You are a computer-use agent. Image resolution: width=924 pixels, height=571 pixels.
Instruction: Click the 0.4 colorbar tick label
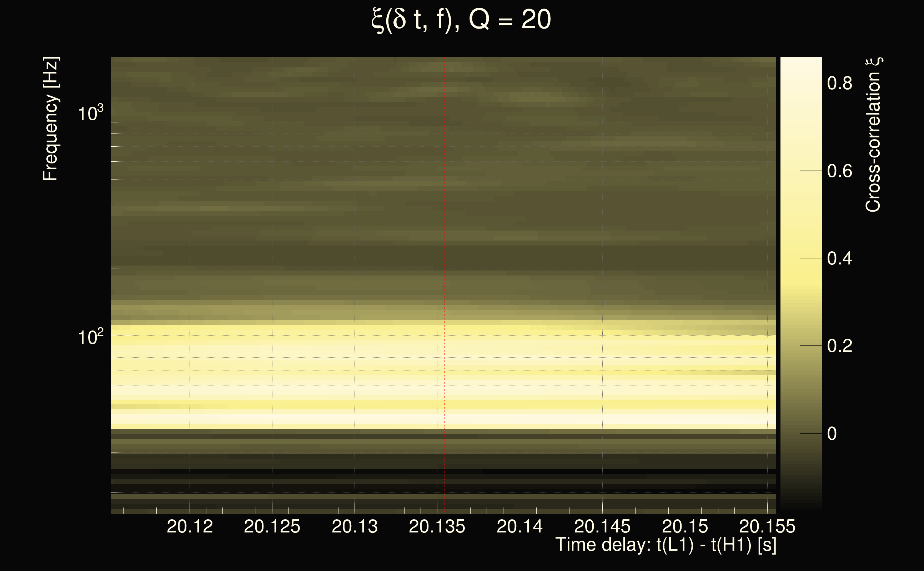[839, 259]
